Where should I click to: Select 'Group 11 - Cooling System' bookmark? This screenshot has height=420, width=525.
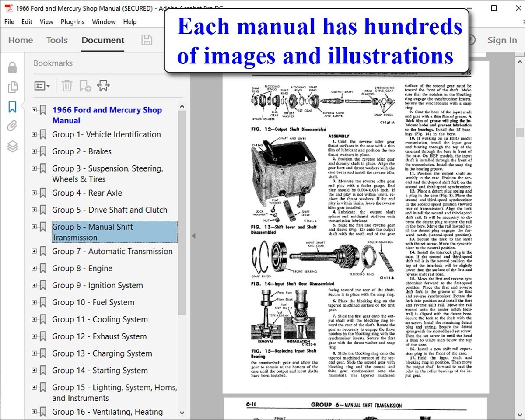[100, 320]
